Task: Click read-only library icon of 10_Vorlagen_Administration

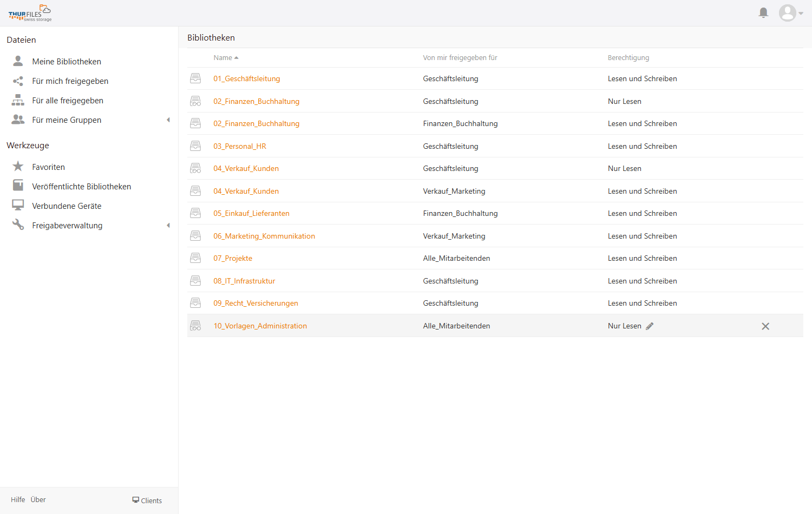Action: coord(195,326)
